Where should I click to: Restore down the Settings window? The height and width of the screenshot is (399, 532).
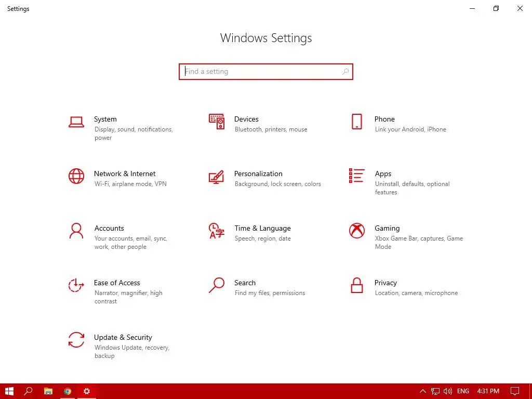click(x=496, y=8)
